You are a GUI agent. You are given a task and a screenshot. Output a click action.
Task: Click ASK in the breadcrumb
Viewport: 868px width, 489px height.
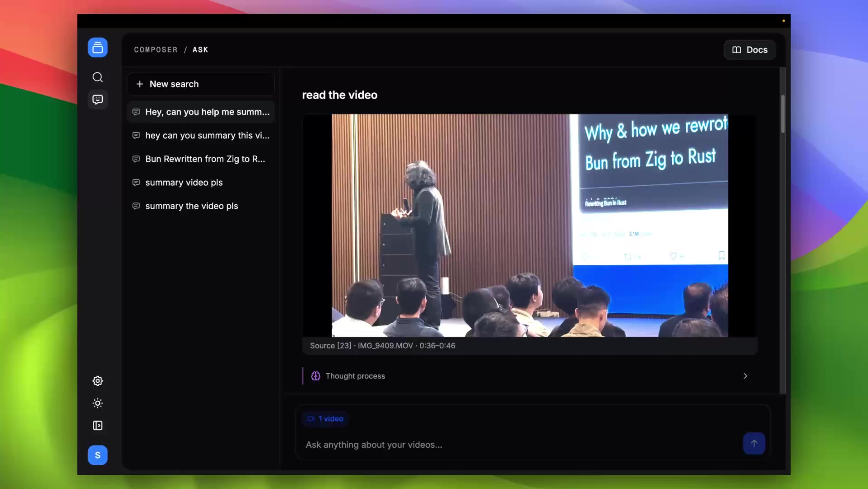pyautogui.click(x=200, y=50)
